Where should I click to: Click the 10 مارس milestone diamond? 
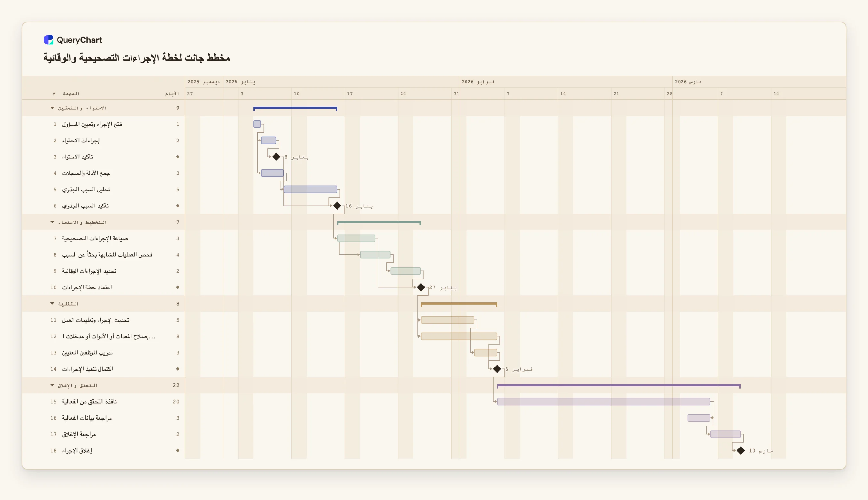[741, 451]
